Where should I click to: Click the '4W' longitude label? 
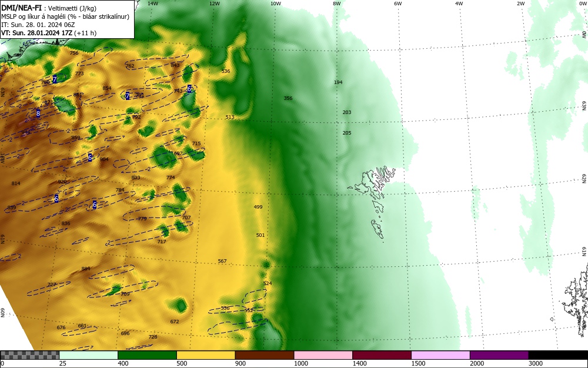(459, 4)
